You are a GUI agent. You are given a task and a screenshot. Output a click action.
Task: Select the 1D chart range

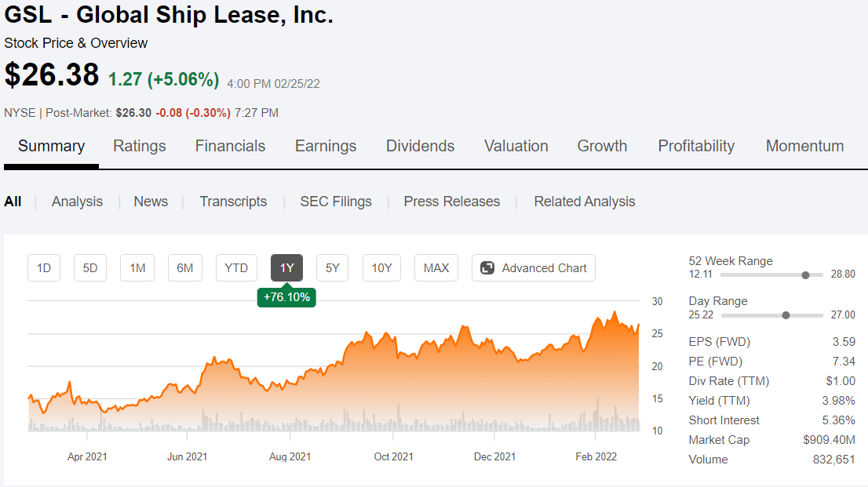click(44, 268)
